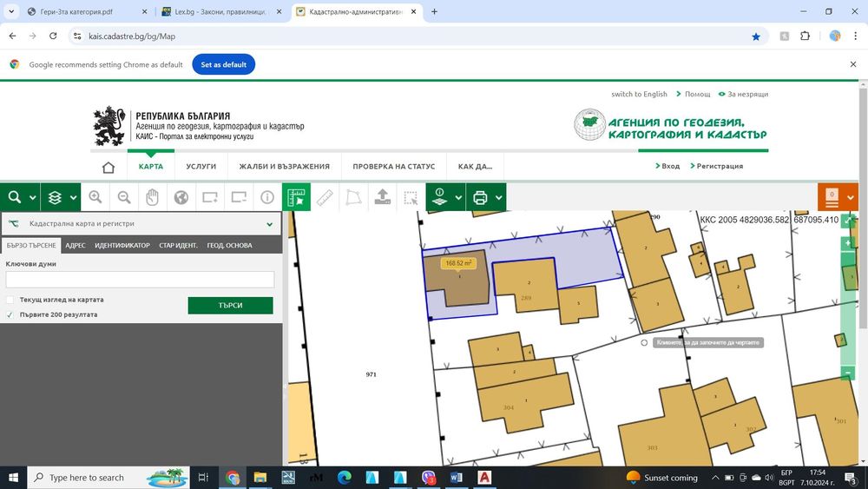Select the zoom out tool
This screenshot has height=489, width=868.
coord(124,197)
